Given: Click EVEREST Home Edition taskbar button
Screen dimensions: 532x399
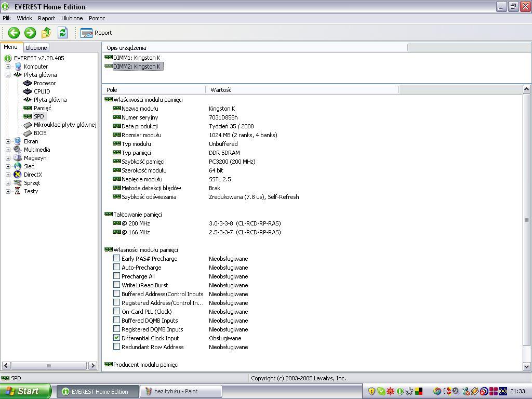Looking at the screenshot, I should 97,391.
